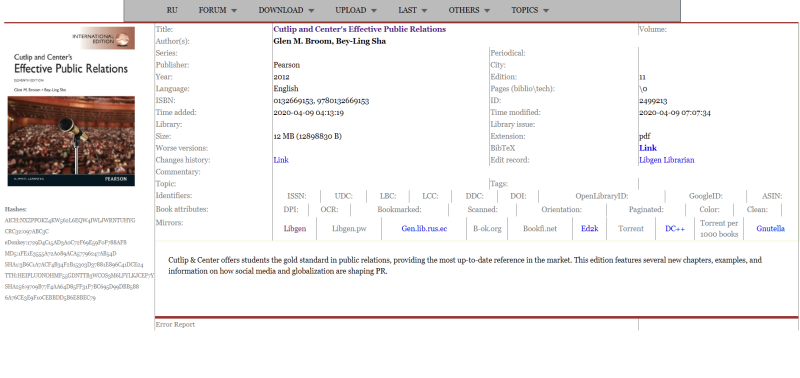
Task: Select the edition value 11
Action: coord(642,77)
